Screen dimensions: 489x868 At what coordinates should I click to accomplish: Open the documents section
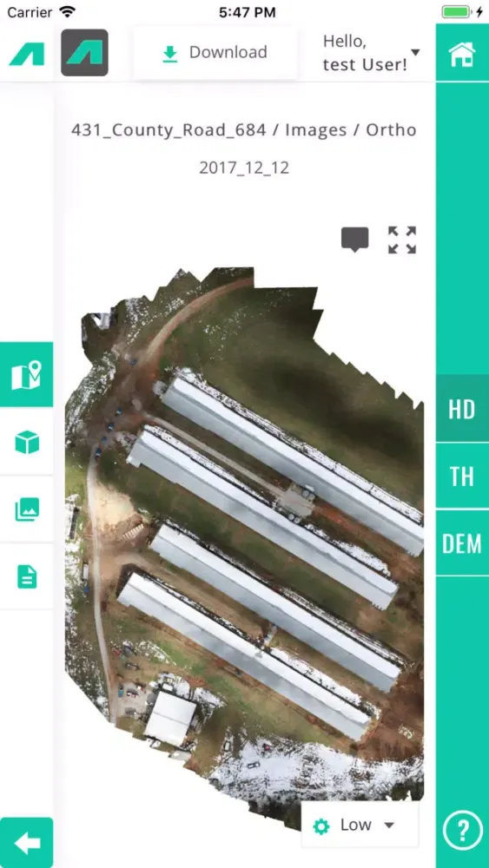click(27, 576)
